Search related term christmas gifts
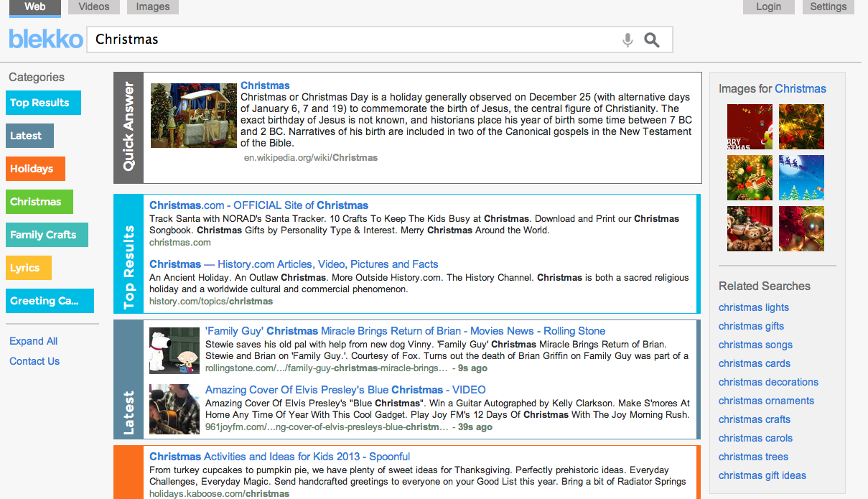 point(752,326)
